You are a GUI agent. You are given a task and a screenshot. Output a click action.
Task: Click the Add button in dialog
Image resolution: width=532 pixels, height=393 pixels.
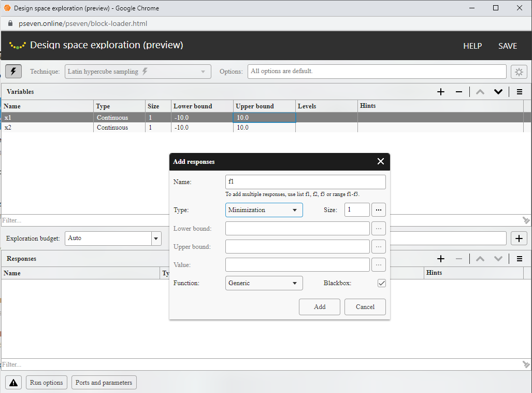(320, 307)
